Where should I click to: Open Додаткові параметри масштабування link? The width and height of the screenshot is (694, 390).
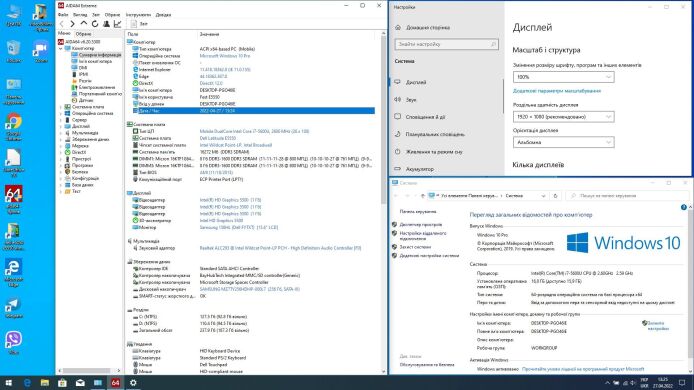pyautogui.click(x=557, y=91)
